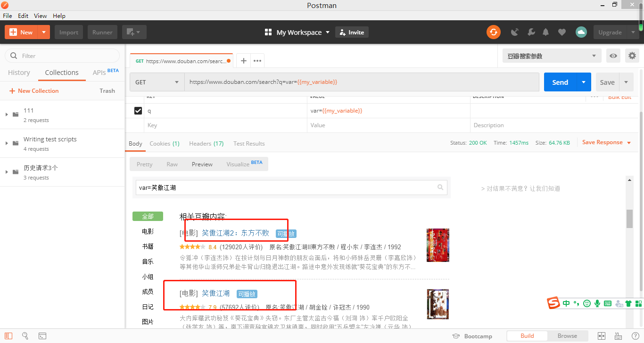Add a new request tab with plus icon
Screen dimensions: 644x343
[243, 61]
